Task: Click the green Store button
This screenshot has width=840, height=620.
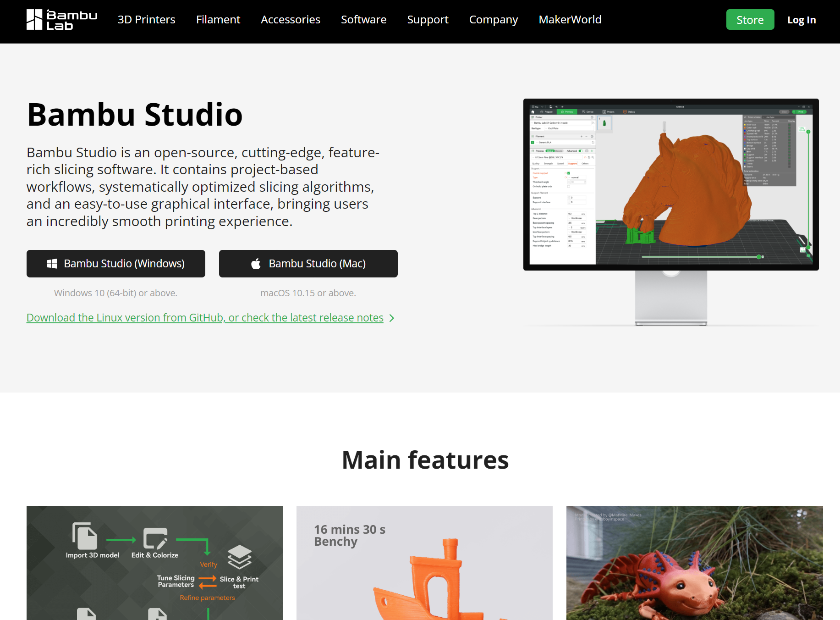Action: [750, 20]
